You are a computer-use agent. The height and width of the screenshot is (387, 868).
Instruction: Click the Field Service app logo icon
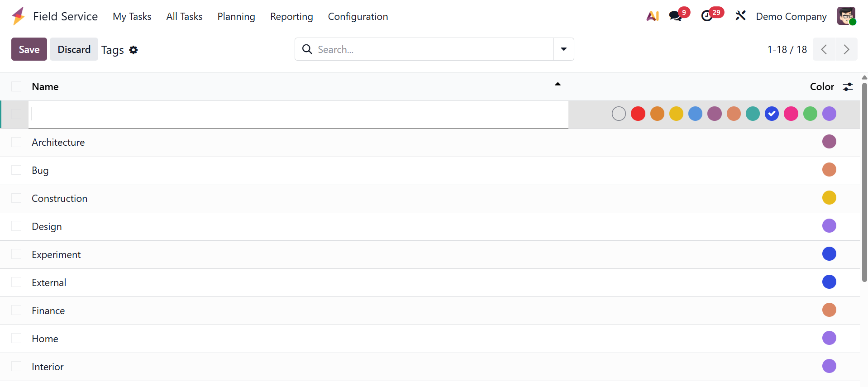(18, 16)
